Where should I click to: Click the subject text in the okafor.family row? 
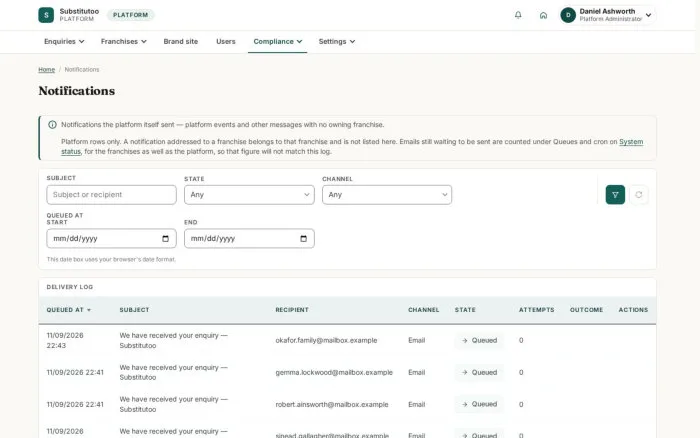[x=174, y=340]
